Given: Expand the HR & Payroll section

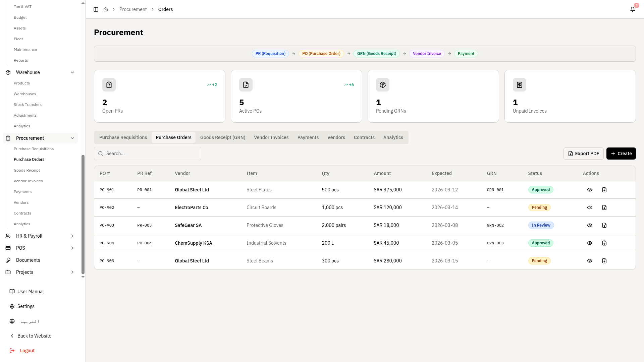Looking at the screenshot, I should (72, 236).
